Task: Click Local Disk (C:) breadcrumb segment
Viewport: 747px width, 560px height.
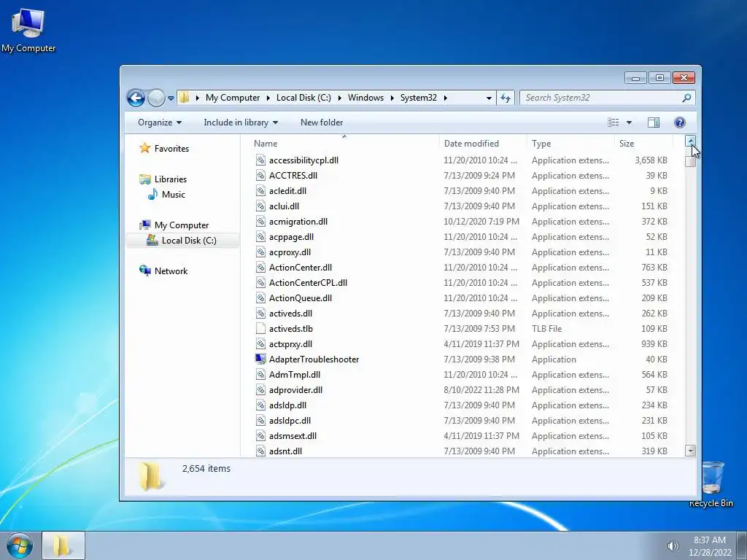Action: tap(303, 98)
